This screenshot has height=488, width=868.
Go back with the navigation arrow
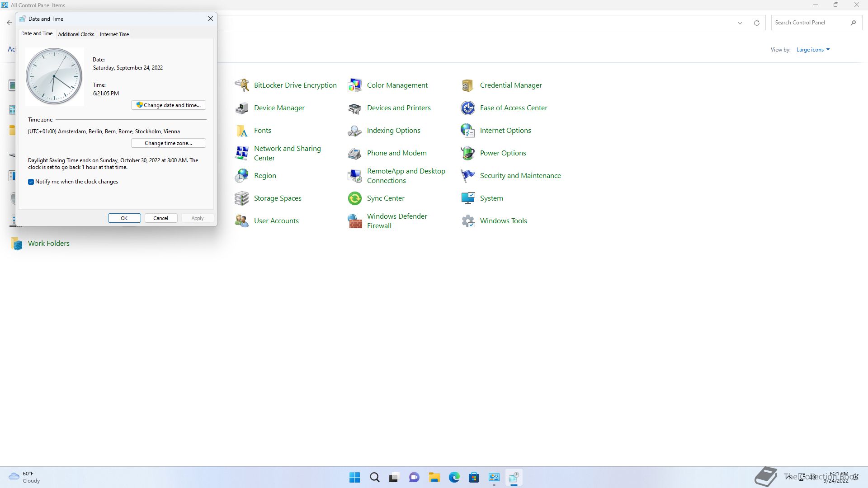[x=9, y=23]
